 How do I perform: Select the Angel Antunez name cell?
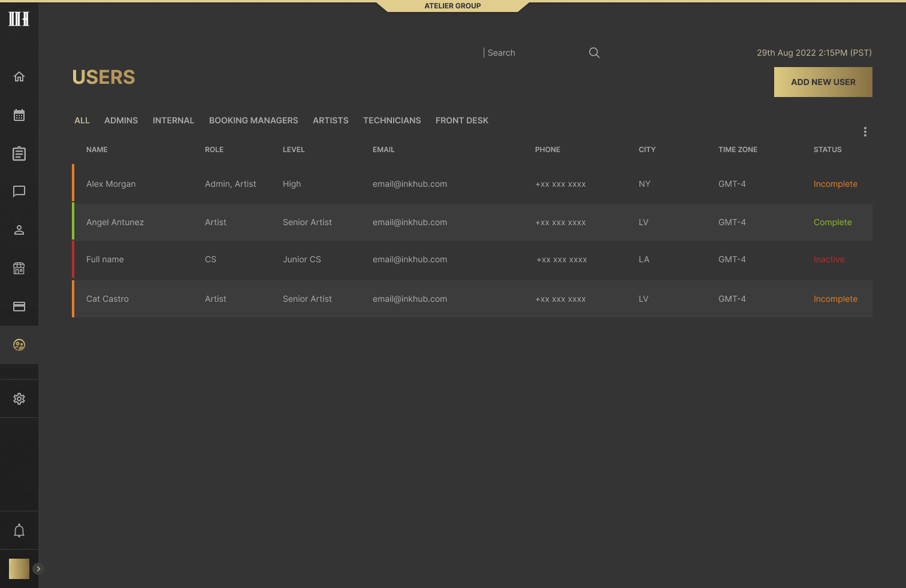(x=115, y=222)
